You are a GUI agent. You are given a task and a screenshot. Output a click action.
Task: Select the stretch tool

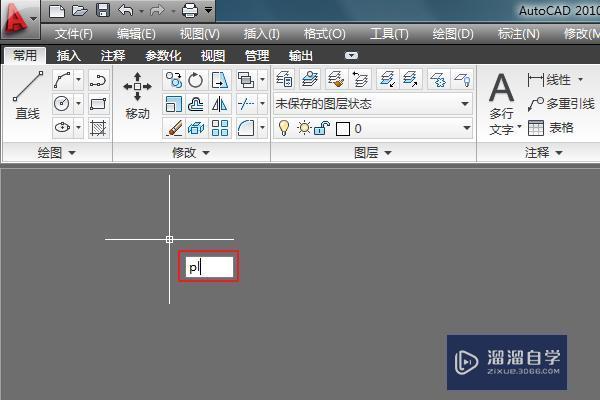pos(220,80)
